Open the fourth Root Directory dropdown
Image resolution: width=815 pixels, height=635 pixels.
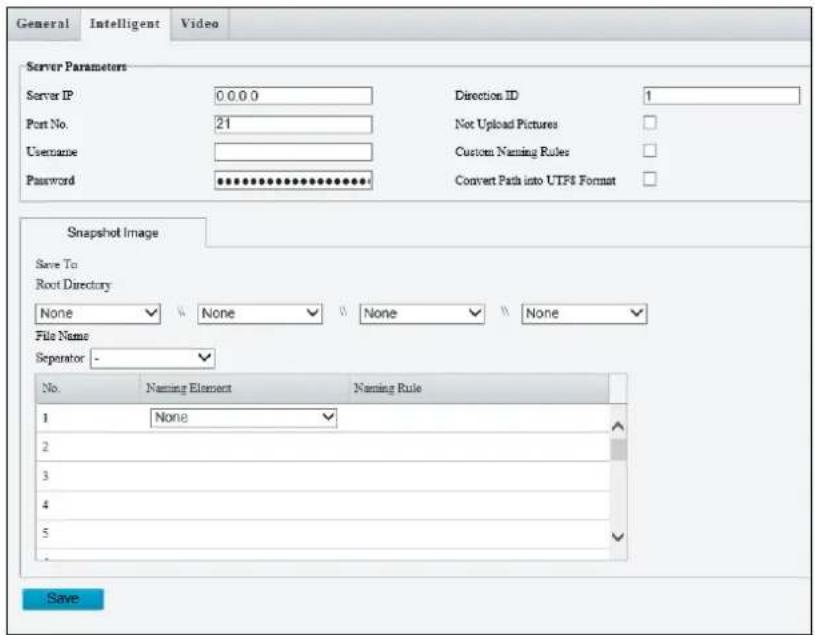[x=584, y=313]
